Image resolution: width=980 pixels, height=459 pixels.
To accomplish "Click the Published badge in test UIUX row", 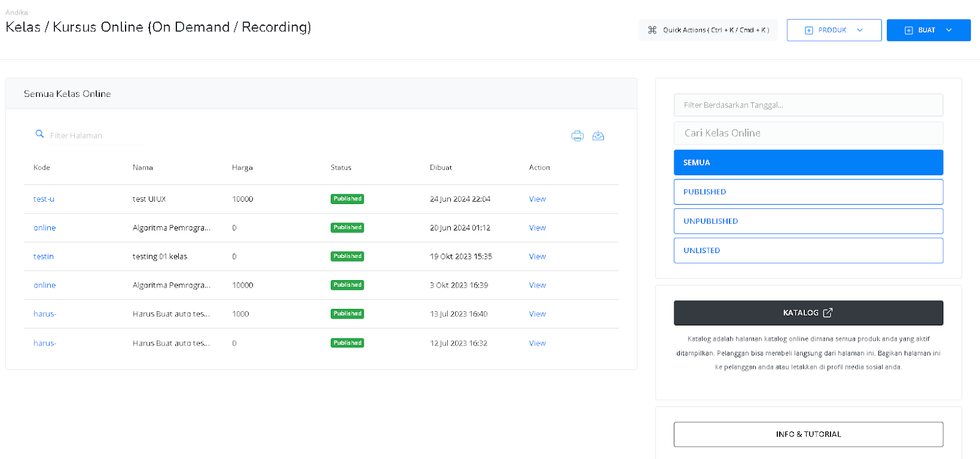I will click(347, 199).
